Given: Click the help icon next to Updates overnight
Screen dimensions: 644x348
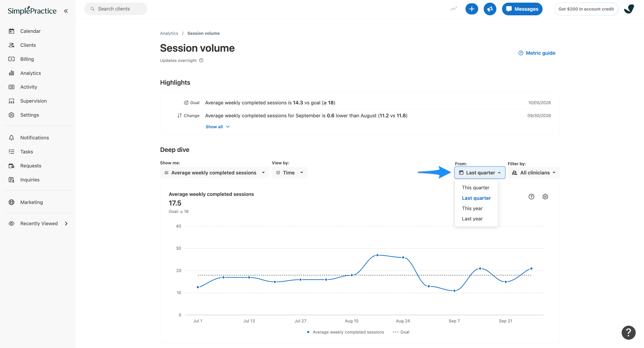Looking at the screenshot, I should point(201,60).
